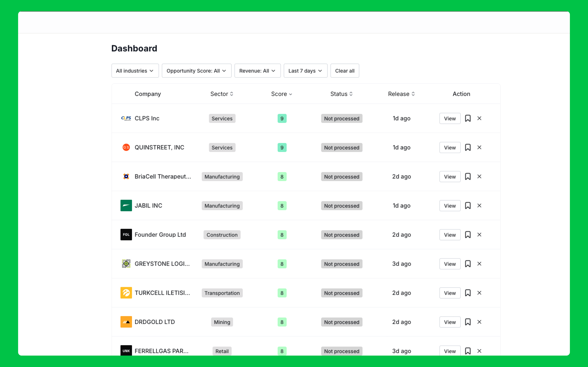Click the FGL logo for Founder Group

tap(126, 235)
